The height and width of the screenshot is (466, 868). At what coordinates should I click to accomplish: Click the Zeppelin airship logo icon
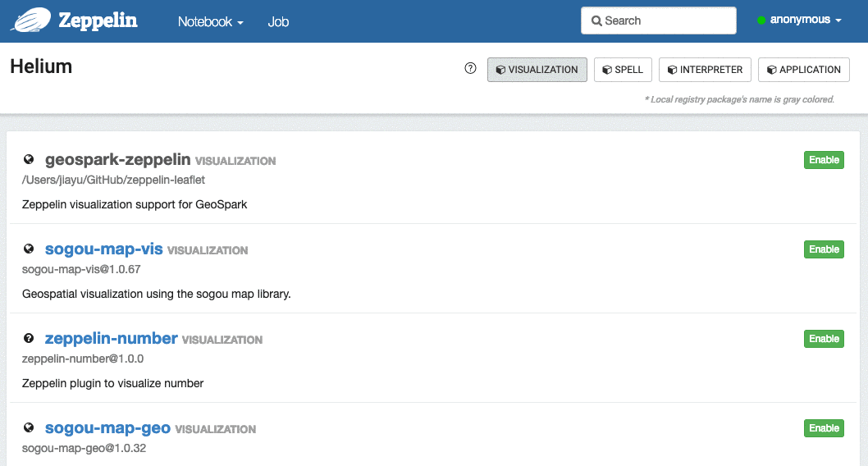[30, 20]
